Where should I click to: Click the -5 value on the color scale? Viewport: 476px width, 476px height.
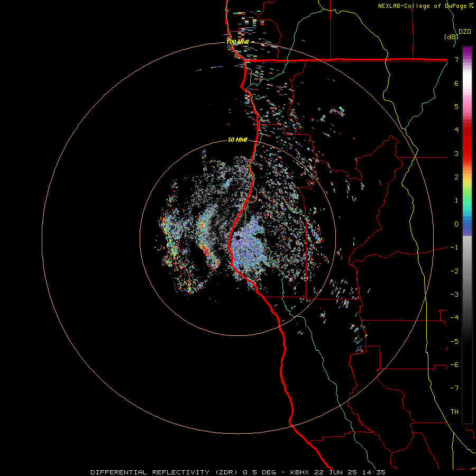454,342
